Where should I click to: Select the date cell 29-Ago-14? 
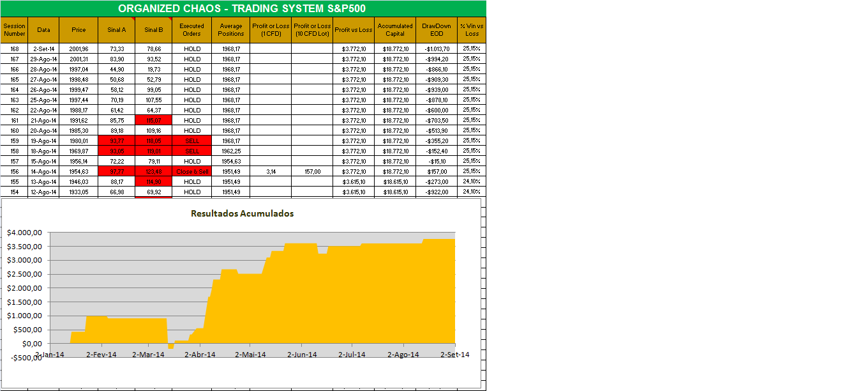(x=44, y=59)
